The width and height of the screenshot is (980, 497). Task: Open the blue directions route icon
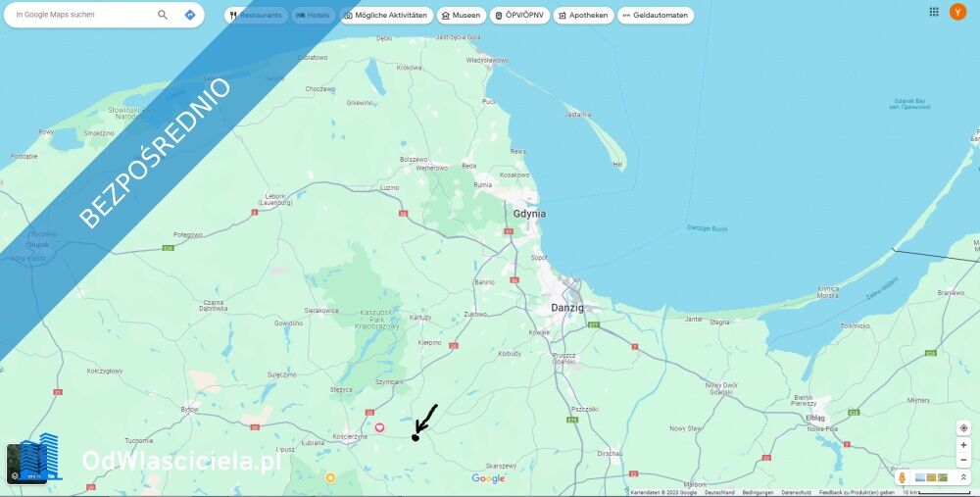(x=190, y=15)
